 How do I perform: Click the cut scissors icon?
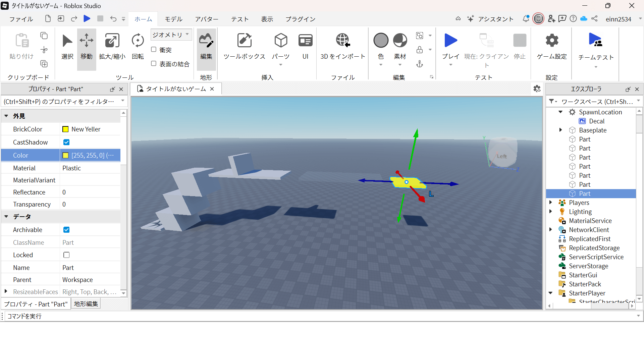click(44, 50)
